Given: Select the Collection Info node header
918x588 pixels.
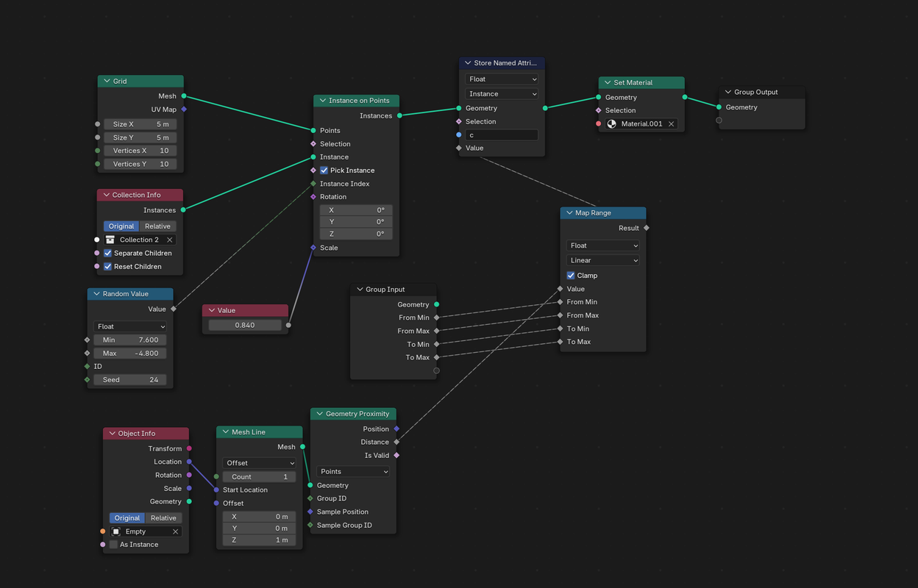Looking at the screenshot, I should (140, 196).
